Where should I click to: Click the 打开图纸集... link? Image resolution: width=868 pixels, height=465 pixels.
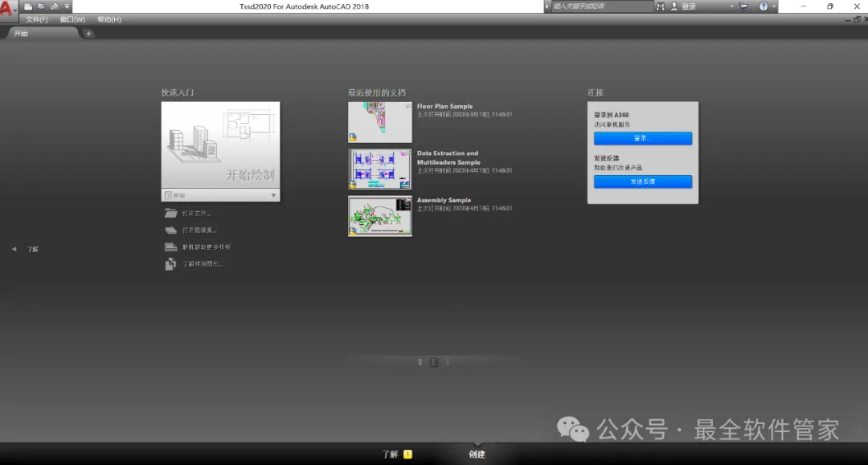199,230
